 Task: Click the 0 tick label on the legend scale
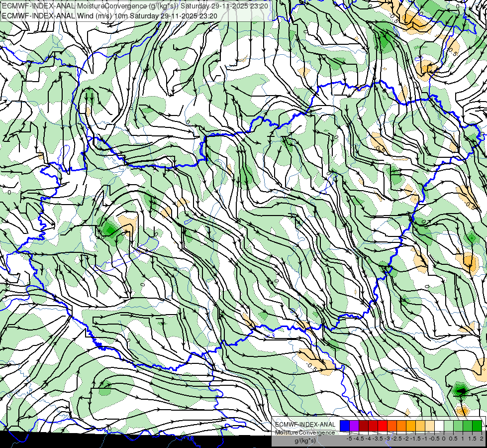click(444, 439)
